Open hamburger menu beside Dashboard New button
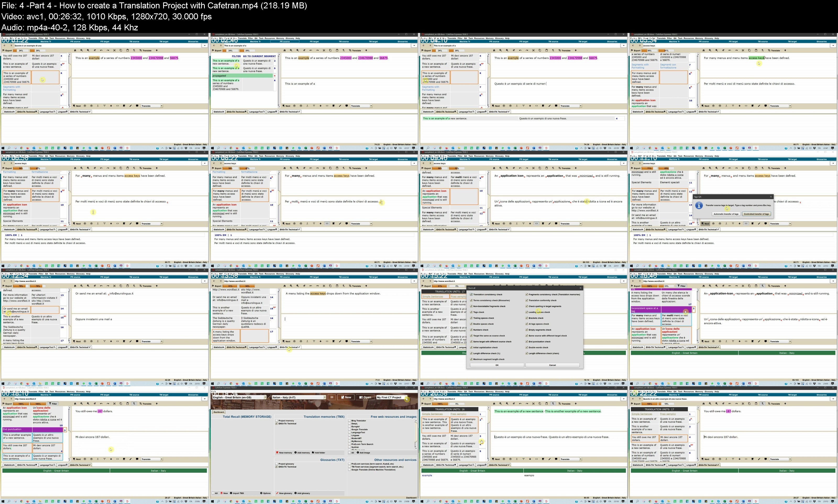 pyautogui.click(x=332, y=397)
